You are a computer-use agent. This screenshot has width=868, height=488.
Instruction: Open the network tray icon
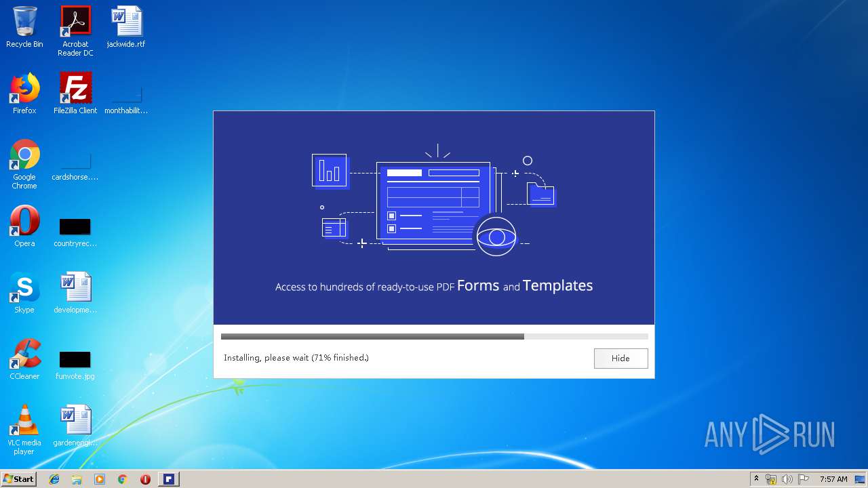click(771, 479)
